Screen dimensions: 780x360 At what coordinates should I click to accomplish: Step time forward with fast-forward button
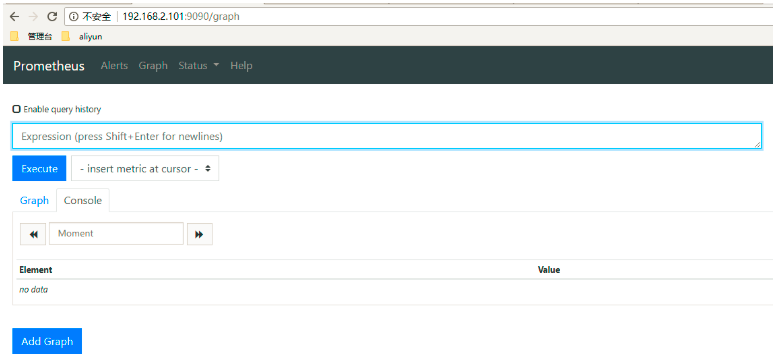(x=199, y=234)
